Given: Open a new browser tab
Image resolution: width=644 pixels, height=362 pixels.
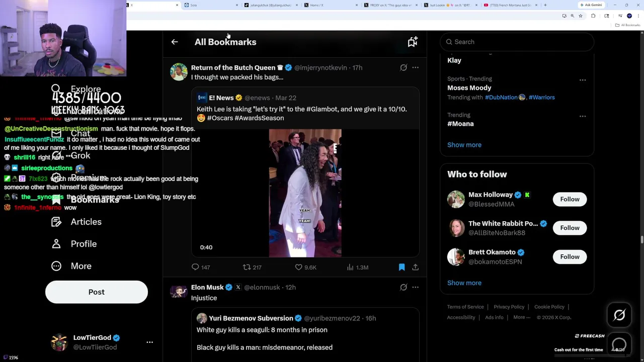Looking at the screenshot, I should coord(545,5).
